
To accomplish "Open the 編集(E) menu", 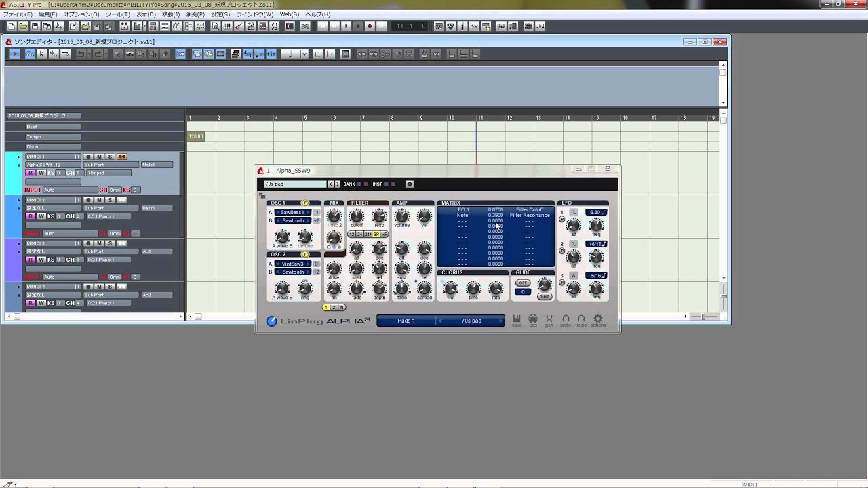I will (x=48, y=14).
